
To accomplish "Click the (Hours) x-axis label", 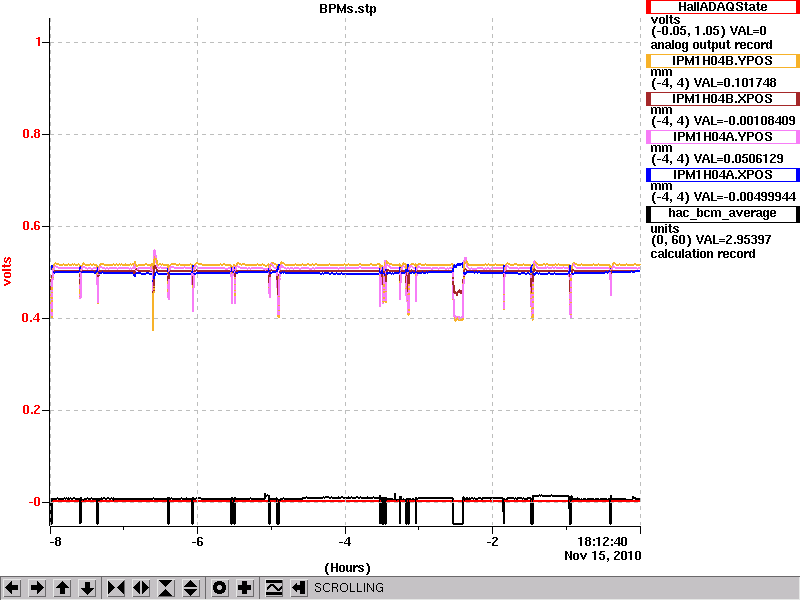I will pos(347,568).
